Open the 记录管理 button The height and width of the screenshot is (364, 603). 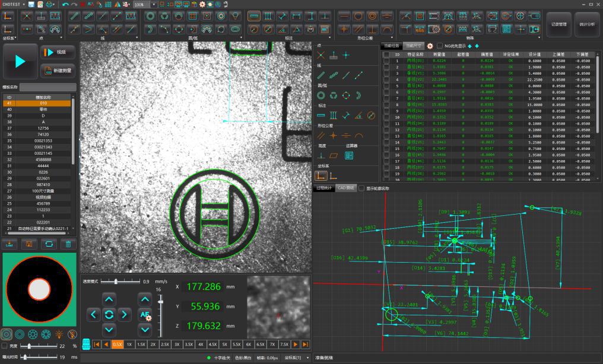[x=558, y=24]
